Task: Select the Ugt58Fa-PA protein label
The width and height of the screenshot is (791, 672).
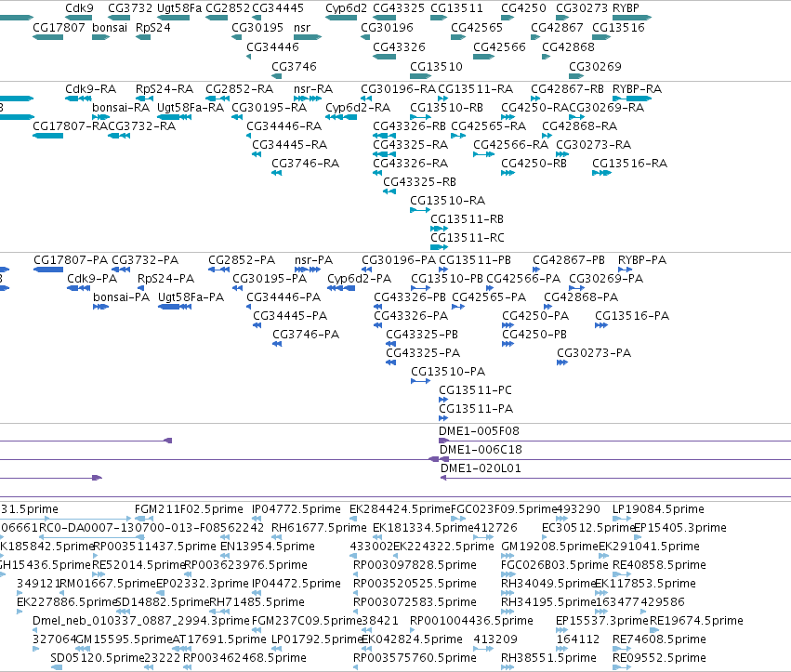Action: tap(191, 297)
